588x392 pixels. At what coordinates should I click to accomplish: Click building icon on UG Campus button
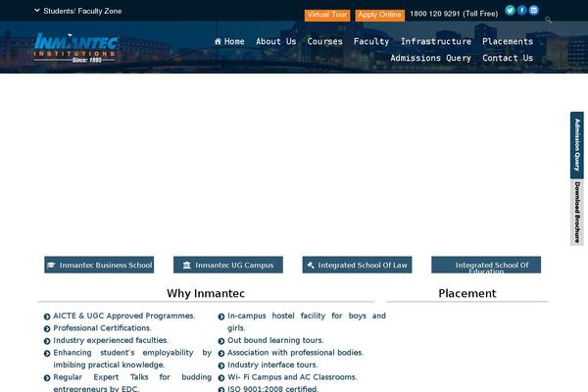pos(187,266)
